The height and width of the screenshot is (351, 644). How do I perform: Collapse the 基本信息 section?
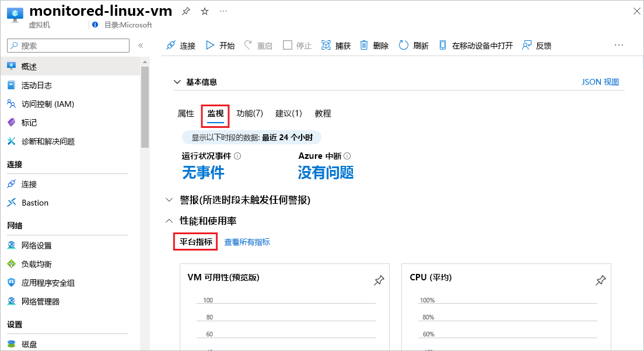177,82
